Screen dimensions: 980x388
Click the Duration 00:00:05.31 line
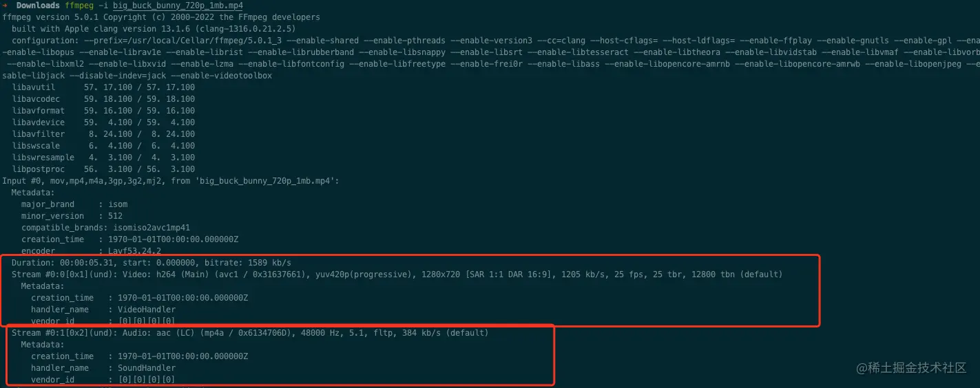tap(152, 263)
